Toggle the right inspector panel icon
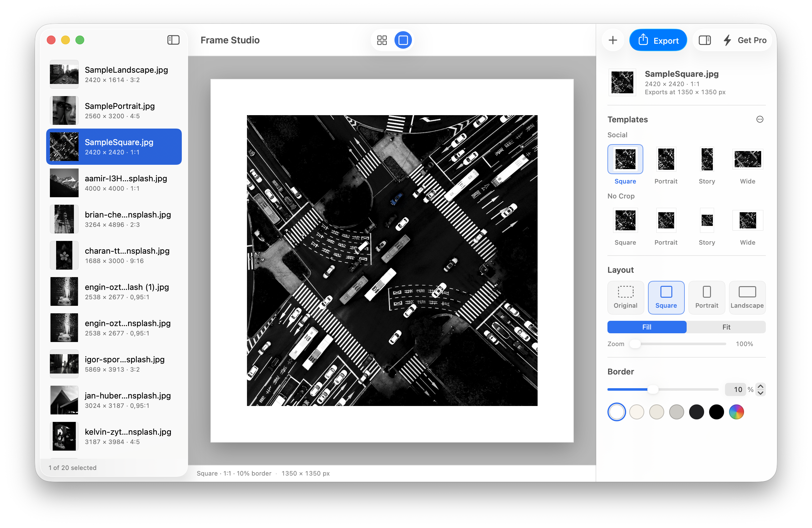 pos(704,40)
